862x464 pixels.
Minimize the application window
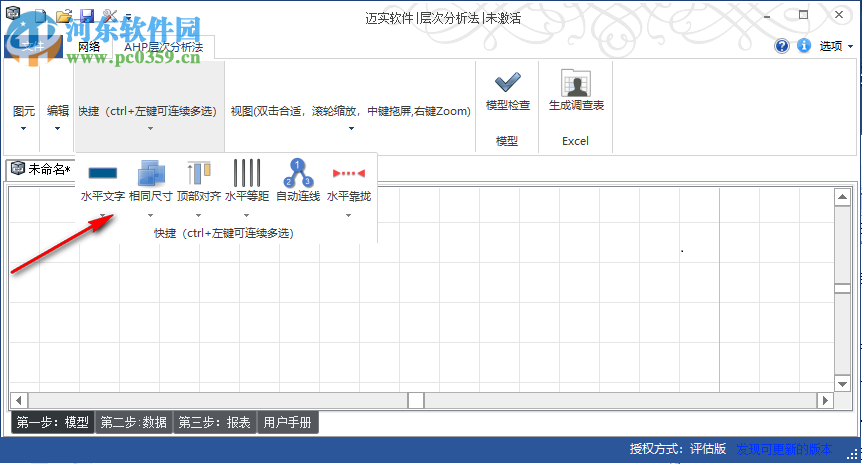pyautogui.click(x=767, y=15)
